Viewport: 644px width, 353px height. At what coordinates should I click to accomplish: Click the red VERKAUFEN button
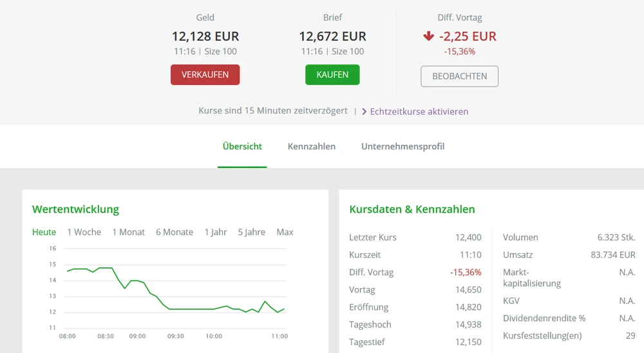(205, 75)
